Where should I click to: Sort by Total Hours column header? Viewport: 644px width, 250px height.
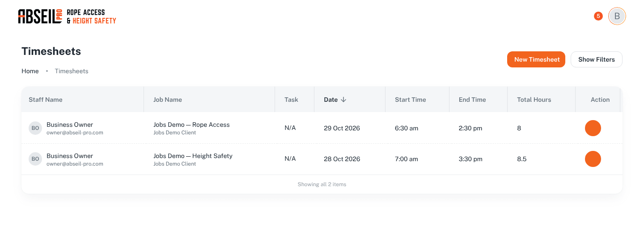[534, 100]
